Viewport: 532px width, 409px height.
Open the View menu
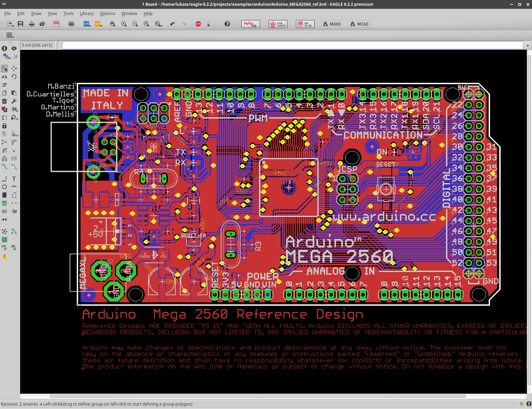[53, 14]
